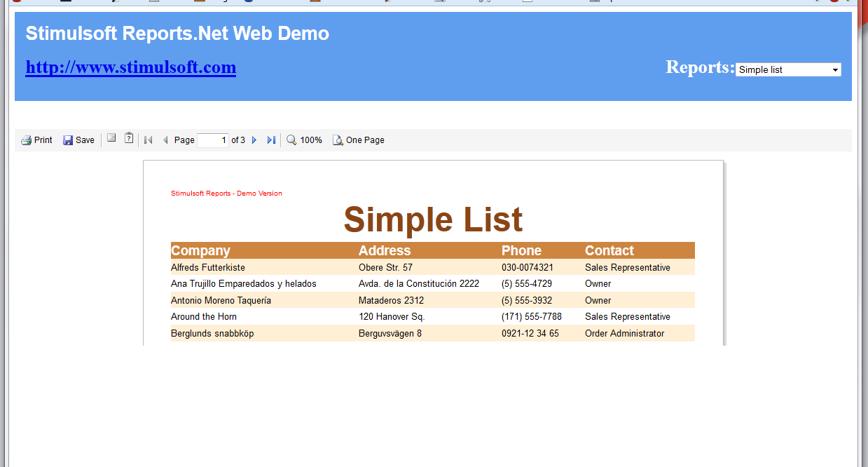Go to first page of report
The image size is (868, 467).
pyautogui.click(x=149, y=140)
